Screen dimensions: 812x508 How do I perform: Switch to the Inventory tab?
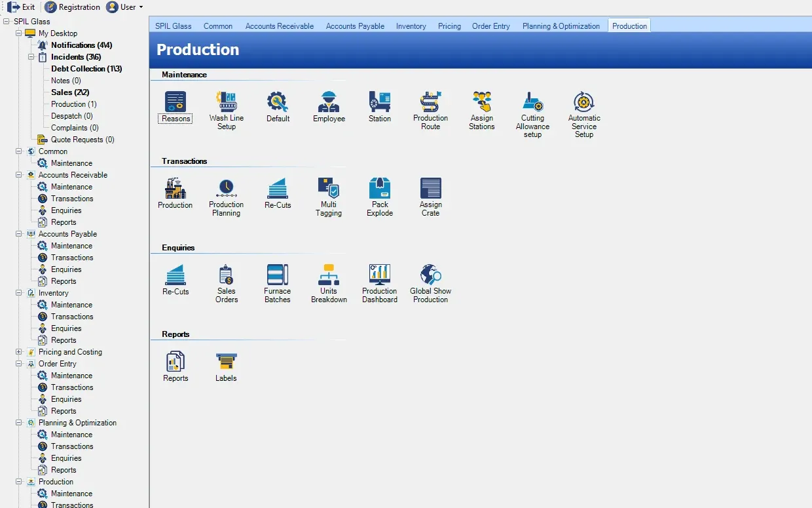tap(411, 26)
